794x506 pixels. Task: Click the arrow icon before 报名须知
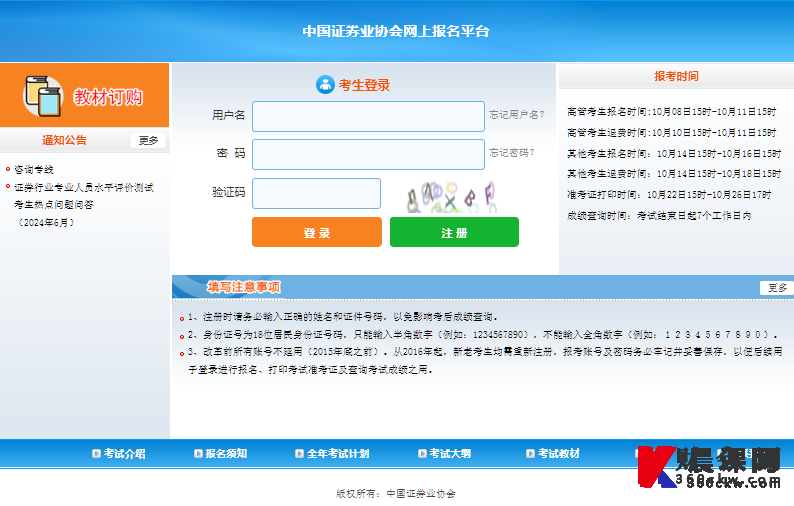[x=198, y=454]
